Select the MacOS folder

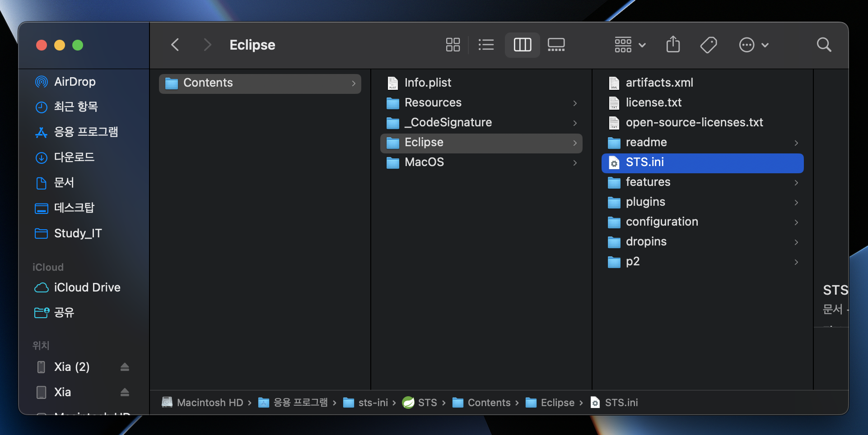(481, 162)
